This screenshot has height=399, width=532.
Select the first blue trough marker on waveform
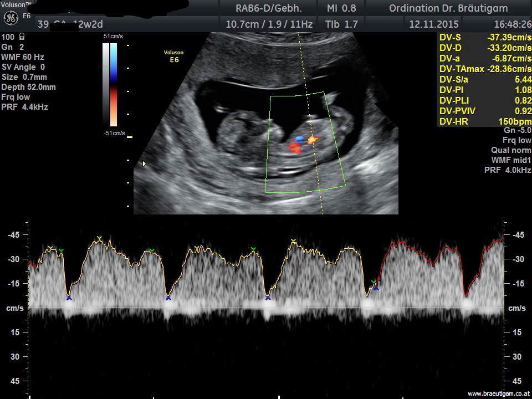point(69,298)
